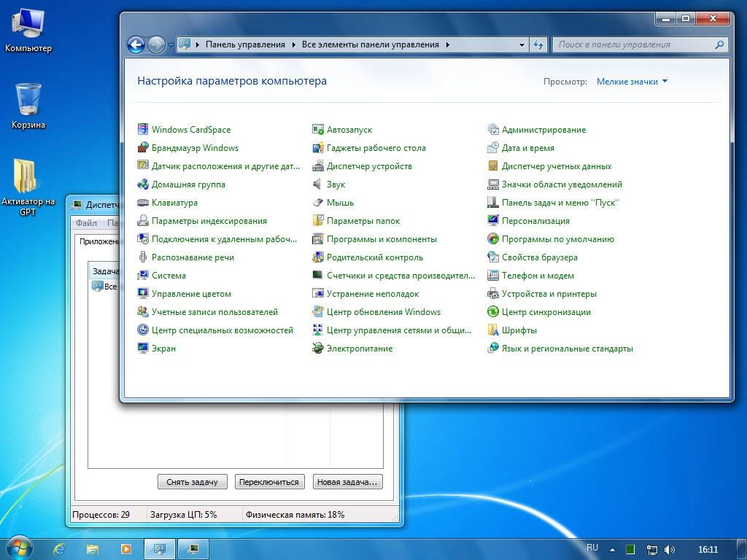
Task: Open the Гаджеты рабочего стола icon
Action: 318,147
